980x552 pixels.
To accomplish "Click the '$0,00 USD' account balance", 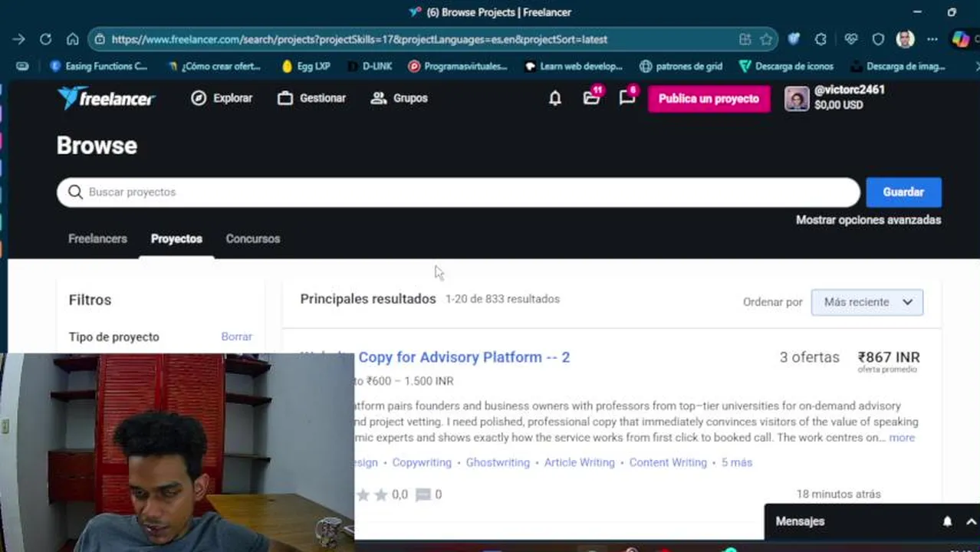I will point(838,105).
